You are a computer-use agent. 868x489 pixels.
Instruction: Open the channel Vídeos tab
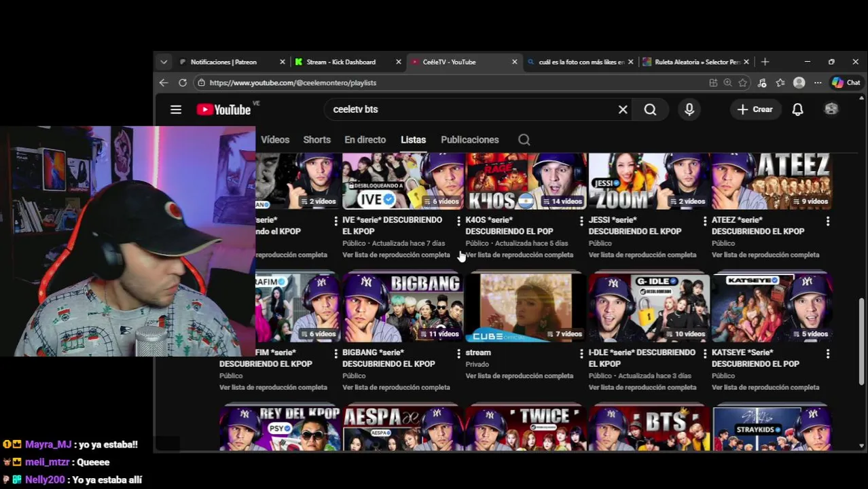pos(275,140)
